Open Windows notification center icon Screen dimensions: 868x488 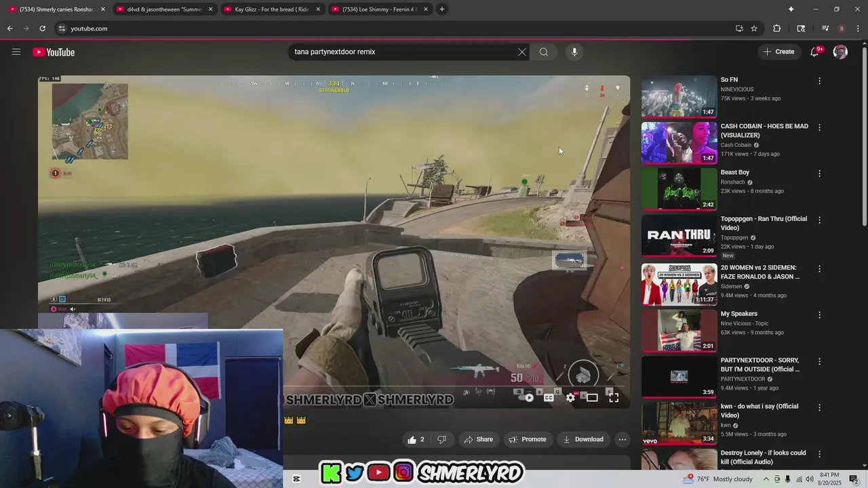point(854,479)
